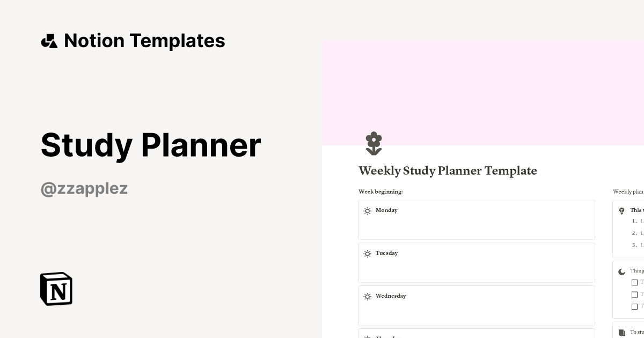Check the second checkbox under Things
Image resolution: width=644 pixels, height=338 pixels.
click(x=635, y=294)
